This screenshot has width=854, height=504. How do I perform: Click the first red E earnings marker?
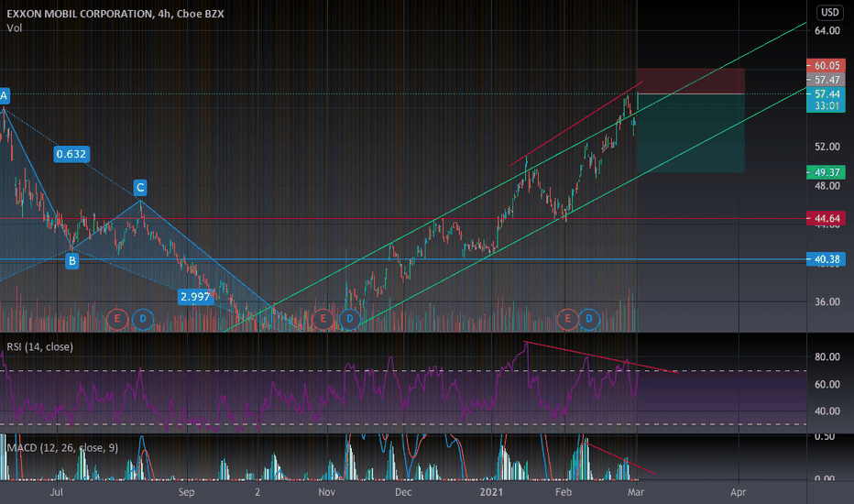pyautogui.click(x=117, y=319)
